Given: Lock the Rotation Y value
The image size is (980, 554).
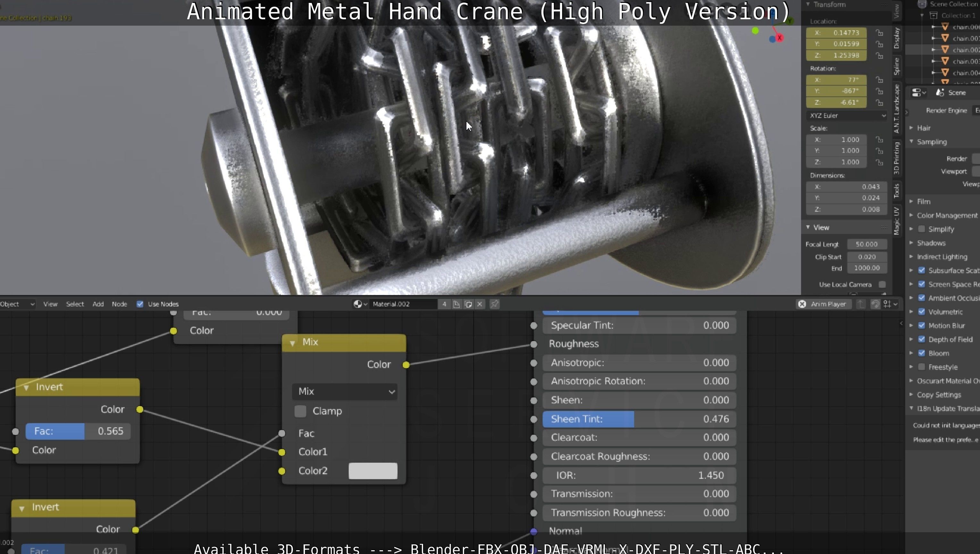Looking at the screenshot, I should [879, 91].
